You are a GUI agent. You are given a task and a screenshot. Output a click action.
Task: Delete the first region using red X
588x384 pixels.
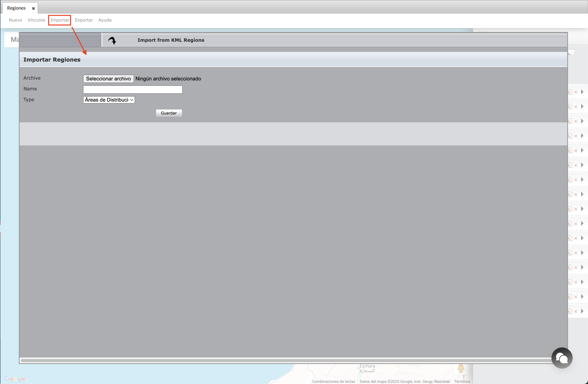pyautogui.click(x=576, y=92)
